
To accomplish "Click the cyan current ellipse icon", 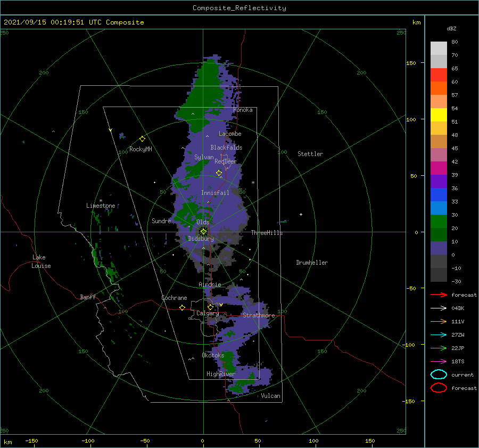I will pos(439,374).
